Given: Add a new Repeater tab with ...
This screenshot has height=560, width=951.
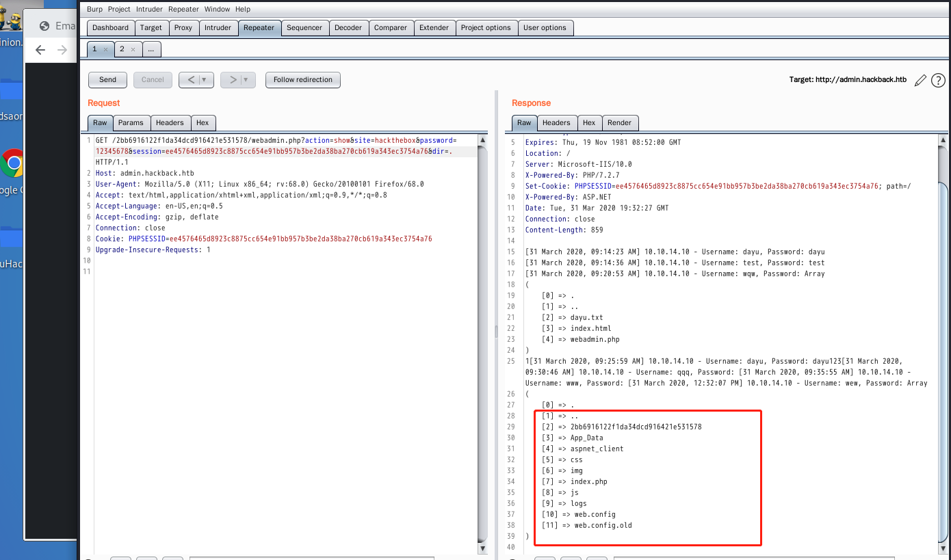Looking at the screenshot, I should (x=151, y=49).
